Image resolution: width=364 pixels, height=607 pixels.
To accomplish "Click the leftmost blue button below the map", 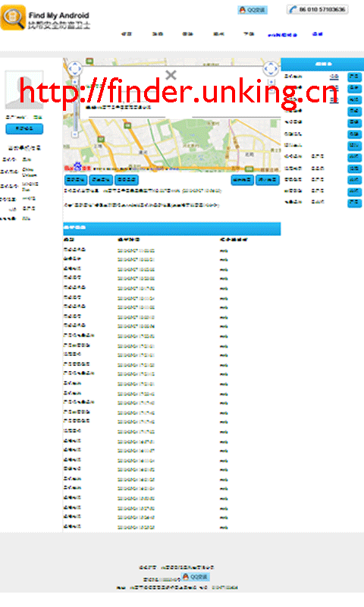I will [x=75, y=180].
